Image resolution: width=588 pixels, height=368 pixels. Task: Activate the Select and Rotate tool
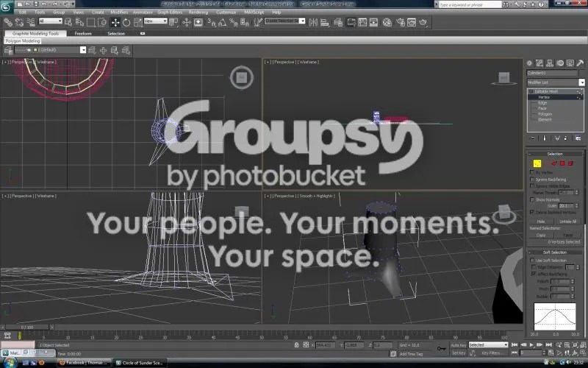coord(126,23)
